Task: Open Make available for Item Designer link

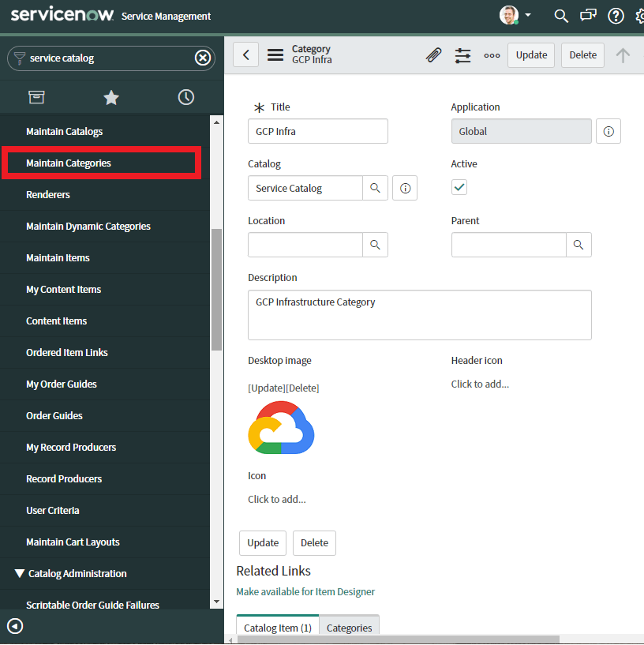Action: [305, 591]
